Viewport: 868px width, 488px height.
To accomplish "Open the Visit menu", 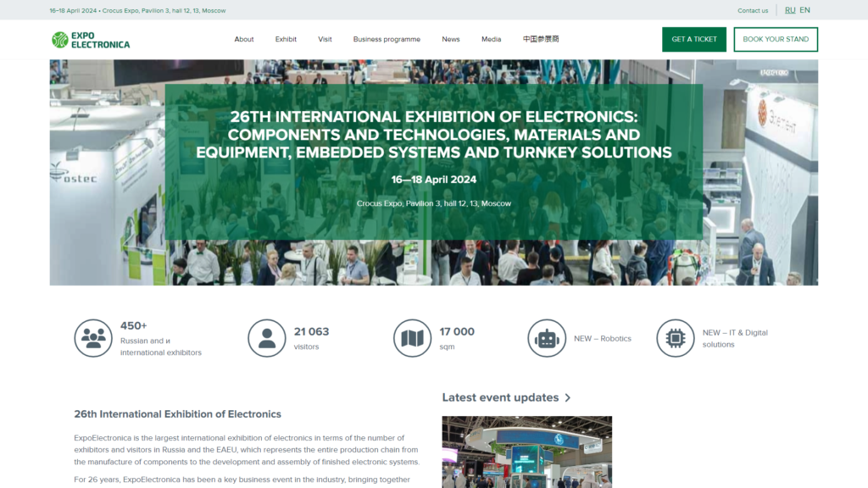I will pos(325,39).
